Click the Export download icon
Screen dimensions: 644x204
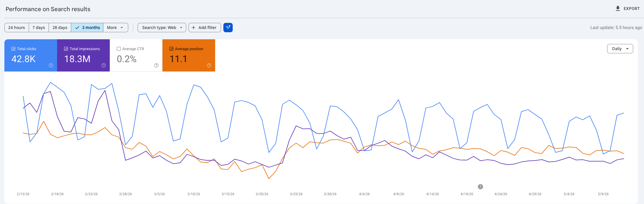click(x=618, y=8)
